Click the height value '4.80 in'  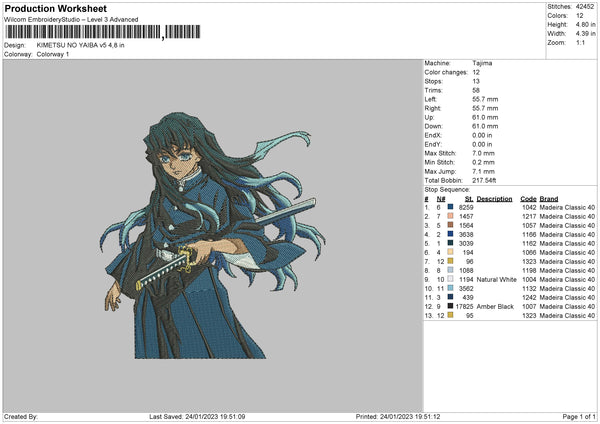(x=585, y=24)
